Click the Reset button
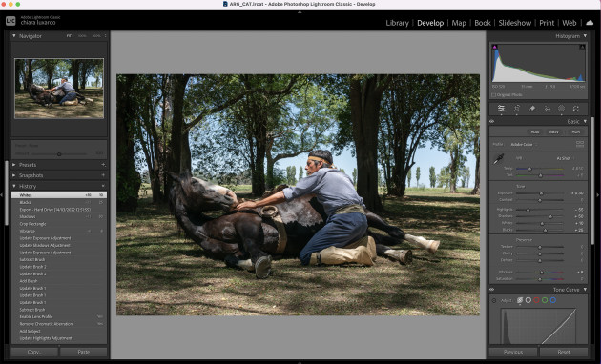The width and height of the screenshot is (601, 364). pyautogui.click(x=564, y=352)
